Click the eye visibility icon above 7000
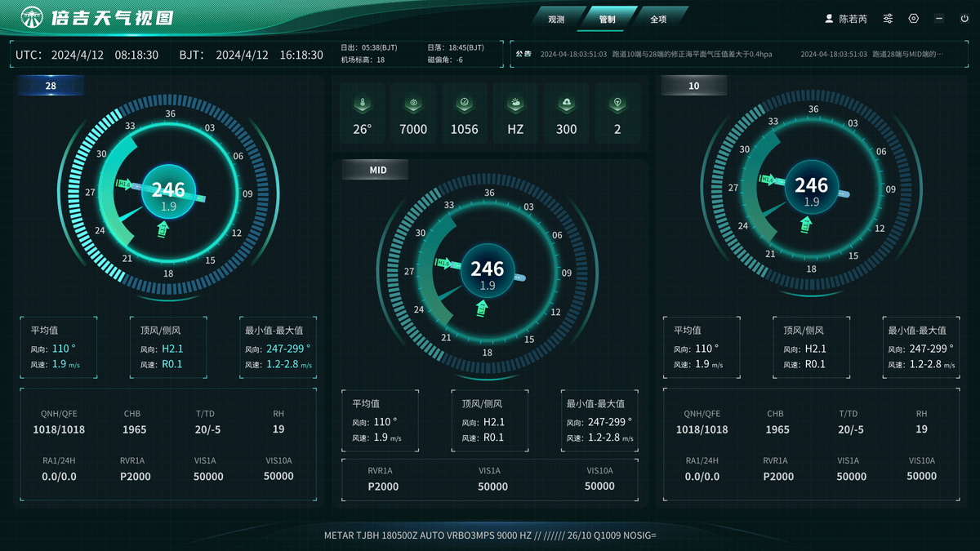The width and height of the screenshot is (980, 551). [413, 104]
